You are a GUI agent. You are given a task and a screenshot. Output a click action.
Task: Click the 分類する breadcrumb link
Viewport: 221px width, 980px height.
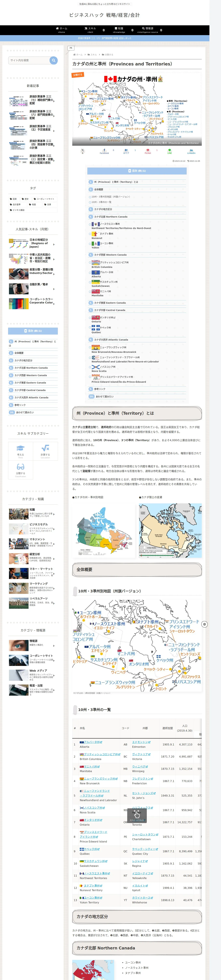tap(109, 55)
